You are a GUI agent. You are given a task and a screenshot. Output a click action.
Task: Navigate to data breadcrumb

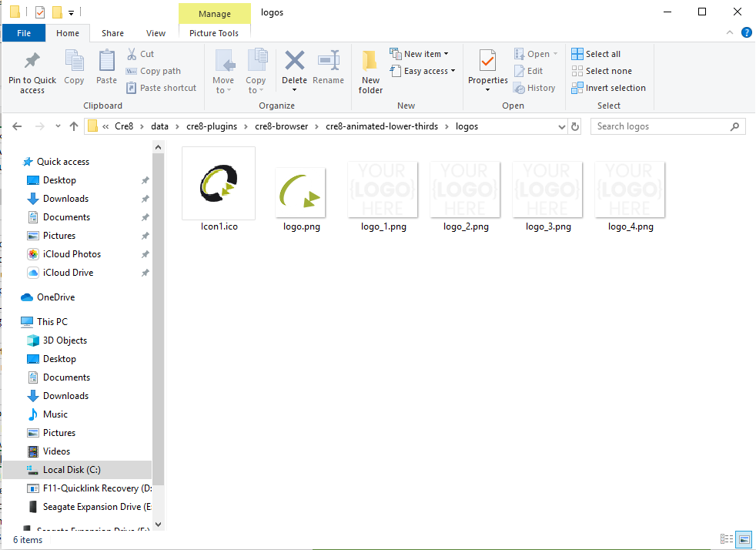(x=159, y=126)
